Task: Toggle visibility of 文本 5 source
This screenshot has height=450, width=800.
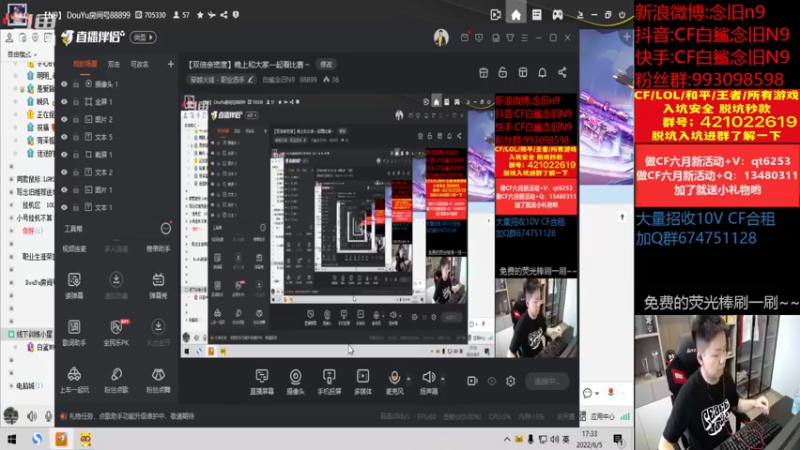Action: click(x=64, y=137)
